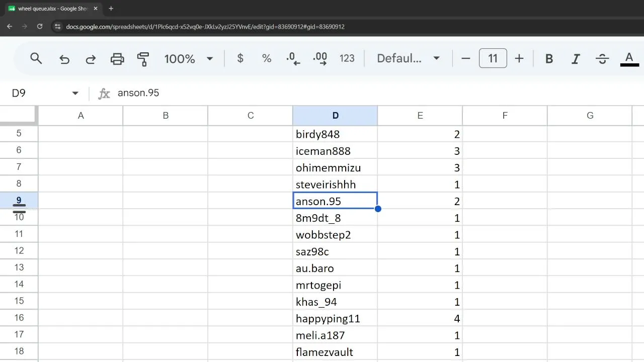The image size is (644, 362).
Task: Select column A header
Action: (x=80, y=116)
